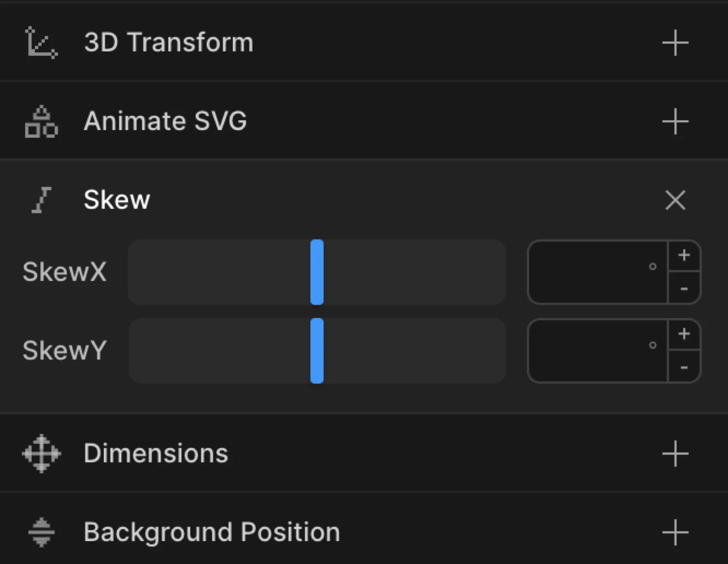Decrement SkewX with the minus stepper

[x=684, y=289]
